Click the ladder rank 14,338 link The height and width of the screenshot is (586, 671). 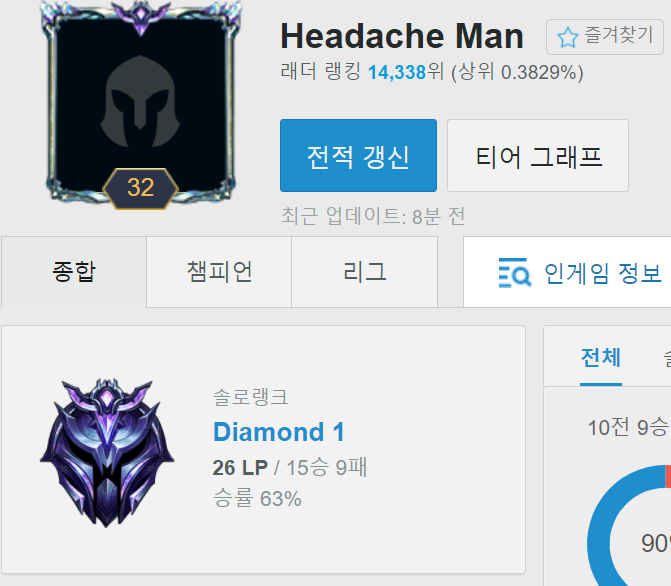click(x=397, y=72)
